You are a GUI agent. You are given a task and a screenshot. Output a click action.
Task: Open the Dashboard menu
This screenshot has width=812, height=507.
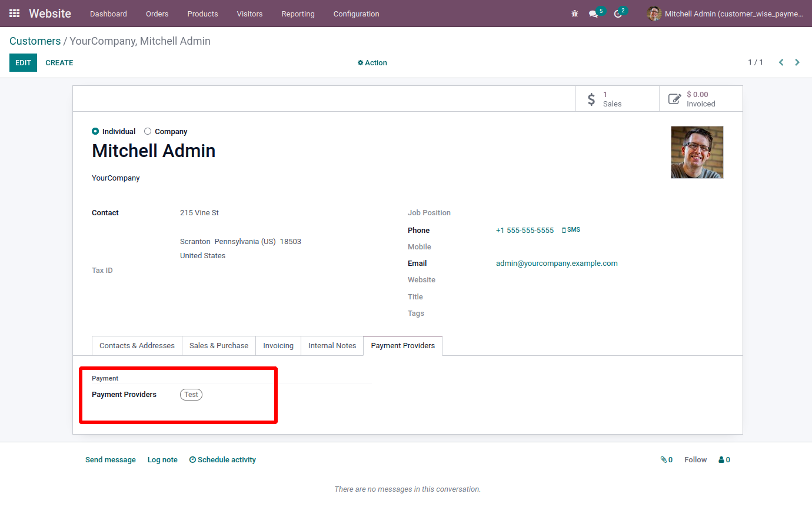[108, 14]
